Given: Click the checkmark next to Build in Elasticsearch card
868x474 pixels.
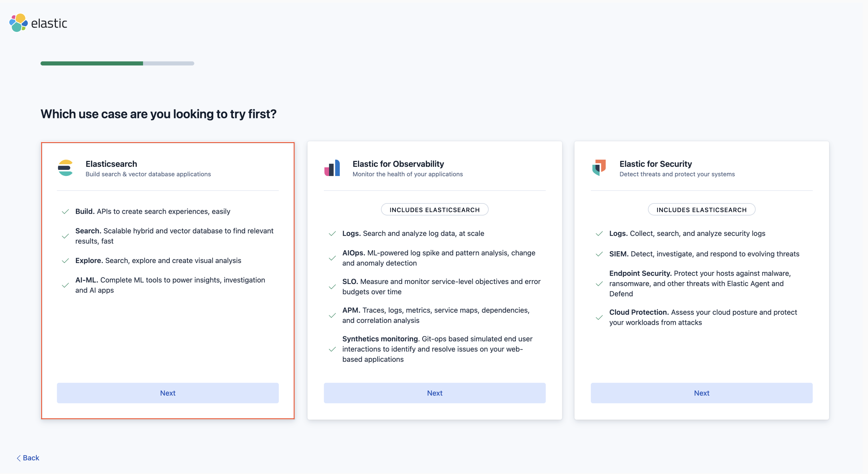Looking at the screenshot, I should click(65, 212).
